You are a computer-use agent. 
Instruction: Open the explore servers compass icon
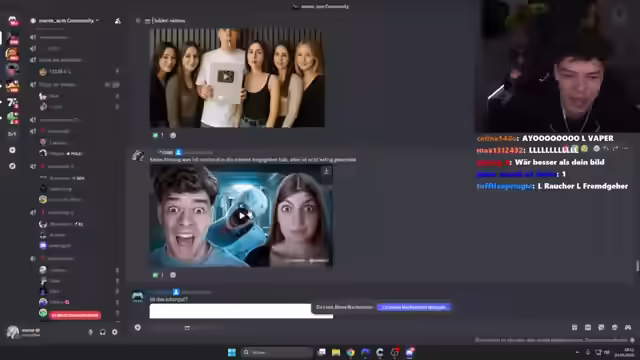[12, 166]
